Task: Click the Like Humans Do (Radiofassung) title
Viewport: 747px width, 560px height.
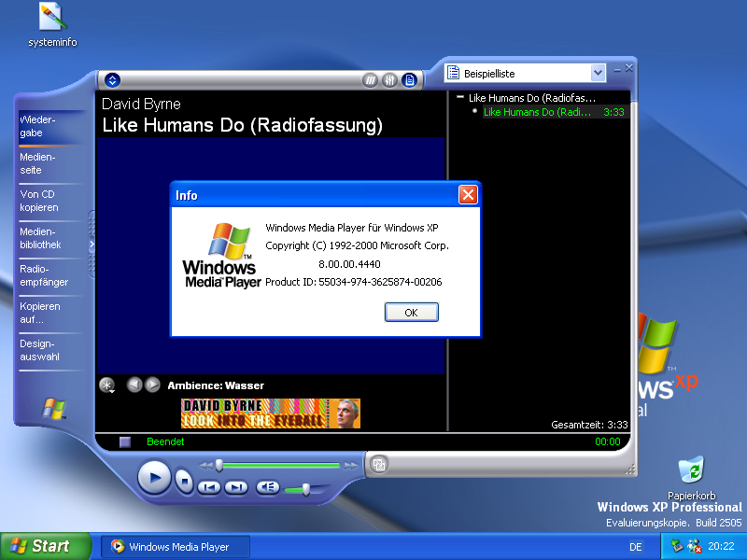Action: pos(243,125)
